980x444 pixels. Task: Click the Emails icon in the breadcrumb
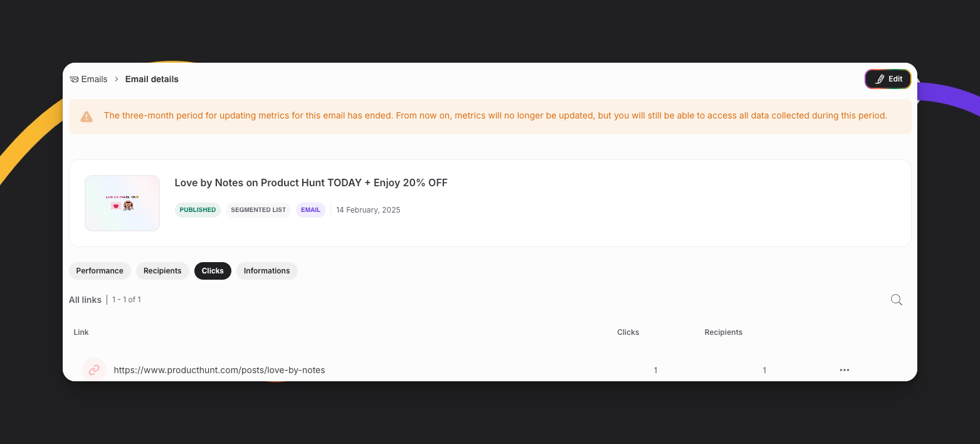tap(74, 80)
